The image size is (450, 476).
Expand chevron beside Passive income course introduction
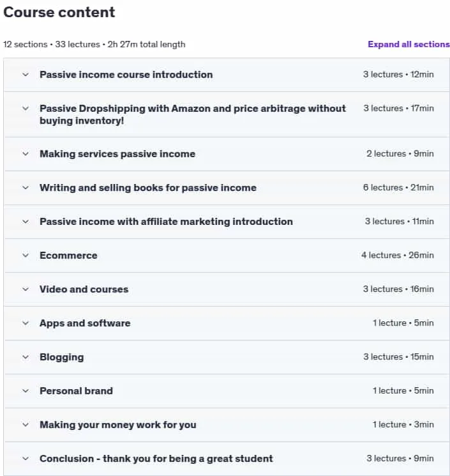(26, 74)
